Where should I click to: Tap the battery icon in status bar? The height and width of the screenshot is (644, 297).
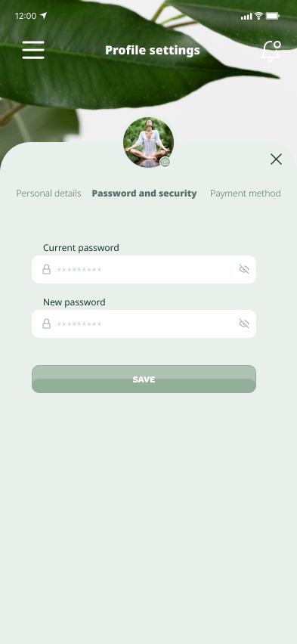[273, 16]
